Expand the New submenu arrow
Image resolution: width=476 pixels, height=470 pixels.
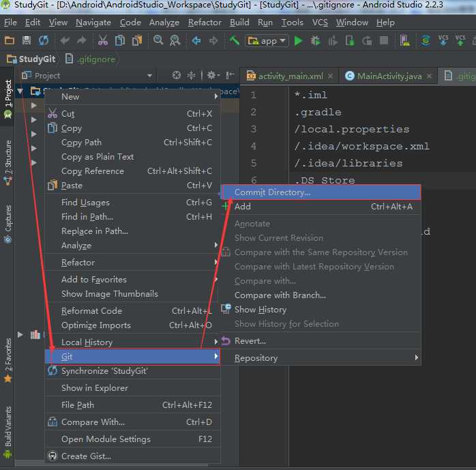tap(216, 97)
